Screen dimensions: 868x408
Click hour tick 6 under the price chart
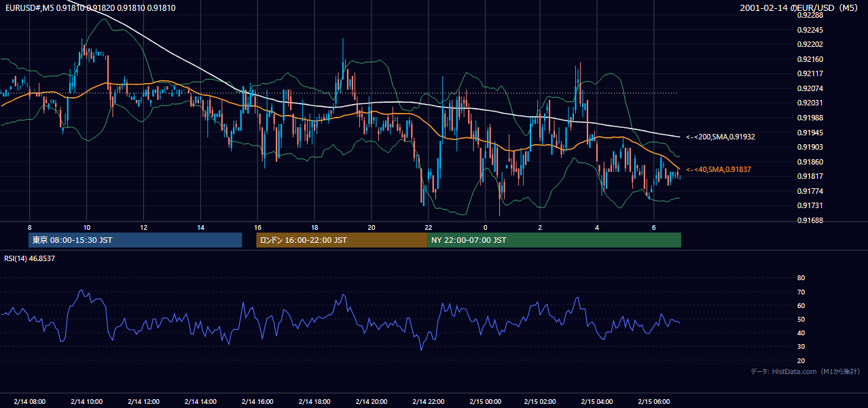pos(653,227)
